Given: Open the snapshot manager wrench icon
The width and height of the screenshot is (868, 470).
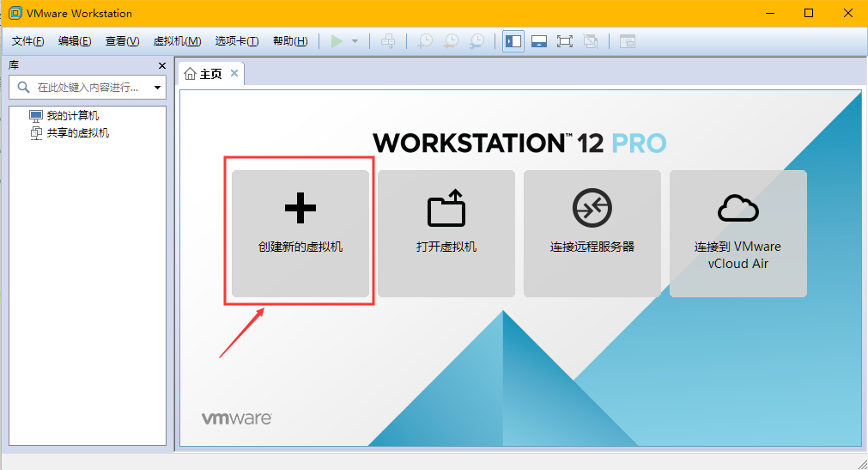Looking at the screenshot, I should point(476,41).
